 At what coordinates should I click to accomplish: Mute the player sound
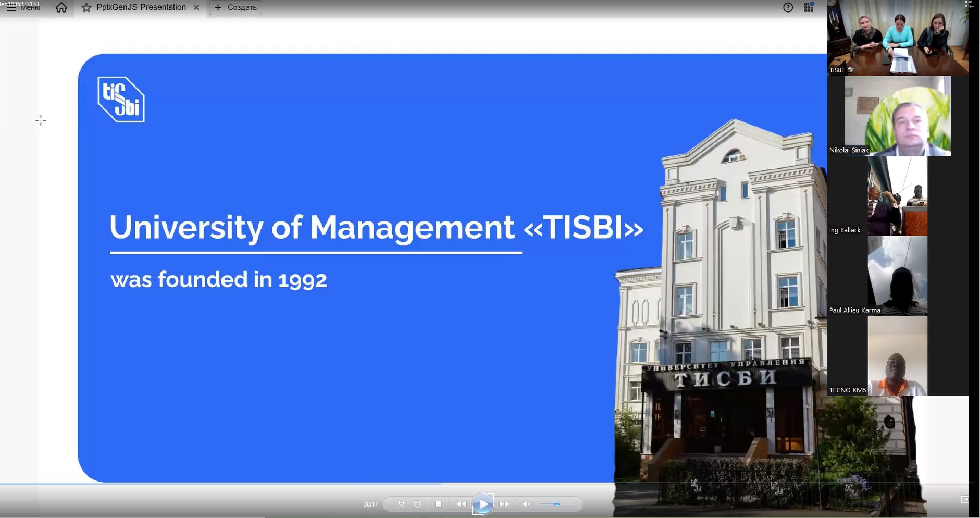click(x=527, y=504)
